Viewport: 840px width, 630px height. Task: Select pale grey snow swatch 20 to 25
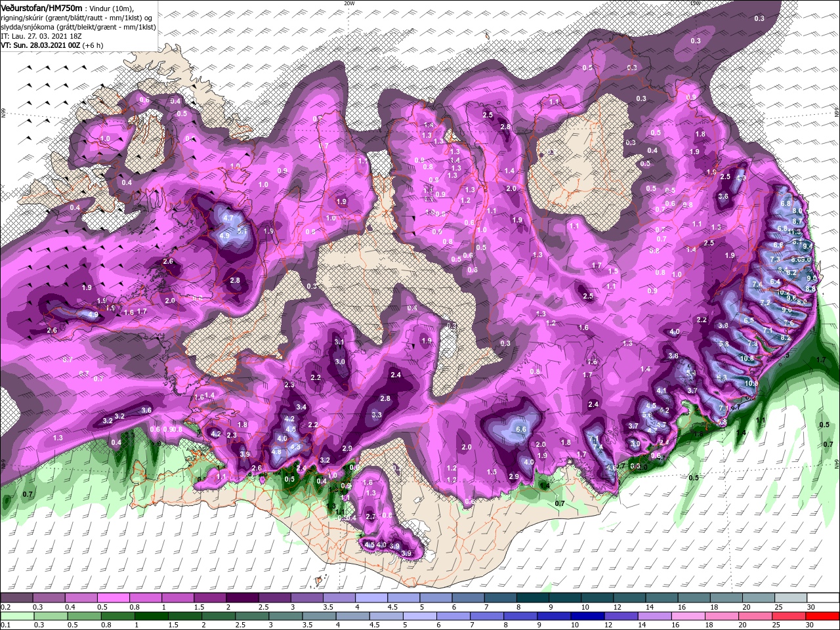coord(757,598)
